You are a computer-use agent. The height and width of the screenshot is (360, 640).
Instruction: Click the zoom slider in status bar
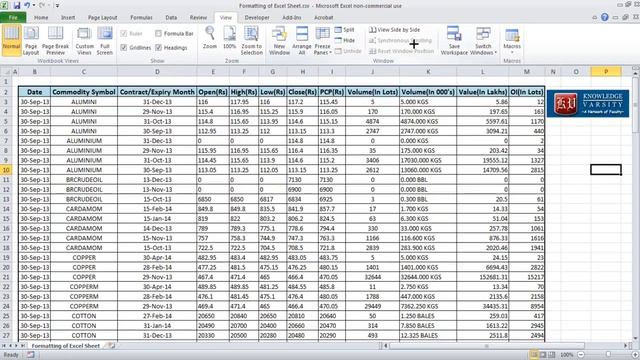coord(608,355)
